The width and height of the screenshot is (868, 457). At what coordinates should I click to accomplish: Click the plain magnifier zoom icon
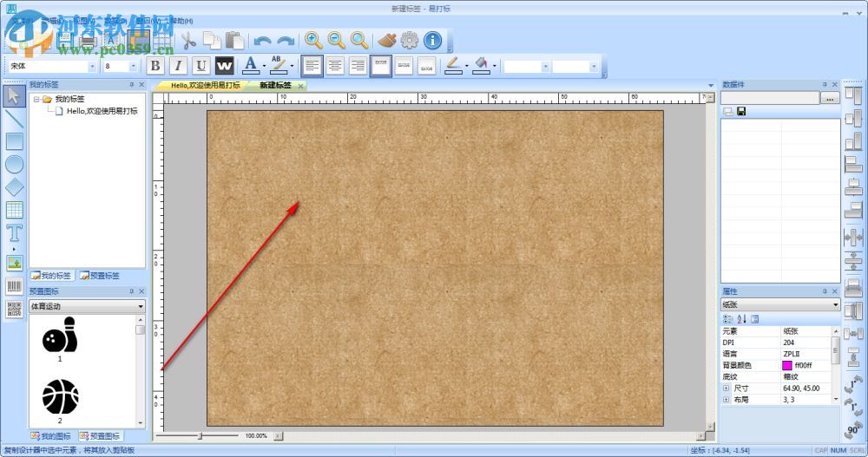pyautogui.click(x=359, y=40)
